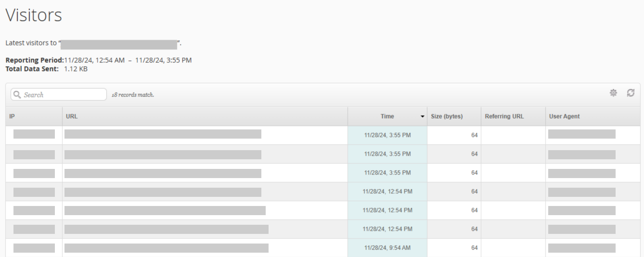Viewport: 644px width, 257px height.
Task: Refresh the visitors table
Action: (631, 93)
